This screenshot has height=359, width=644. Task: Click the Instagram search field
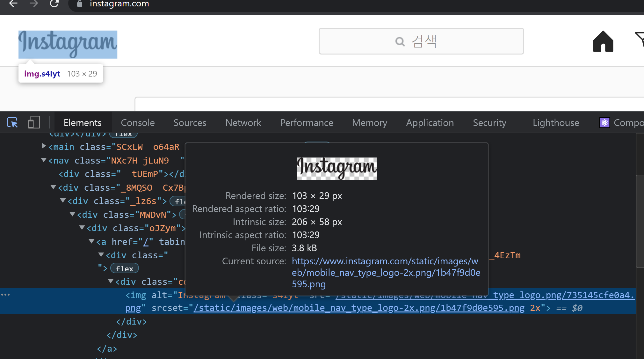421,41
